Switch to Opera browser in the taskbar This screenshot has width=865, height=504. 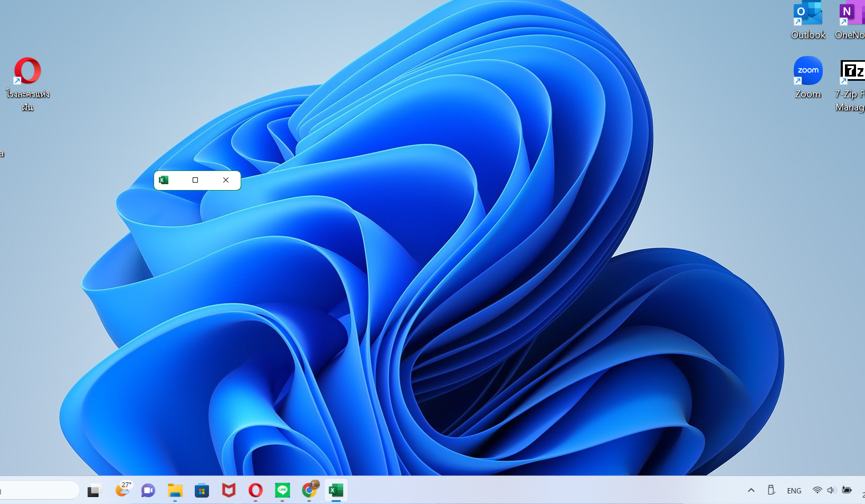pos(255,491)
